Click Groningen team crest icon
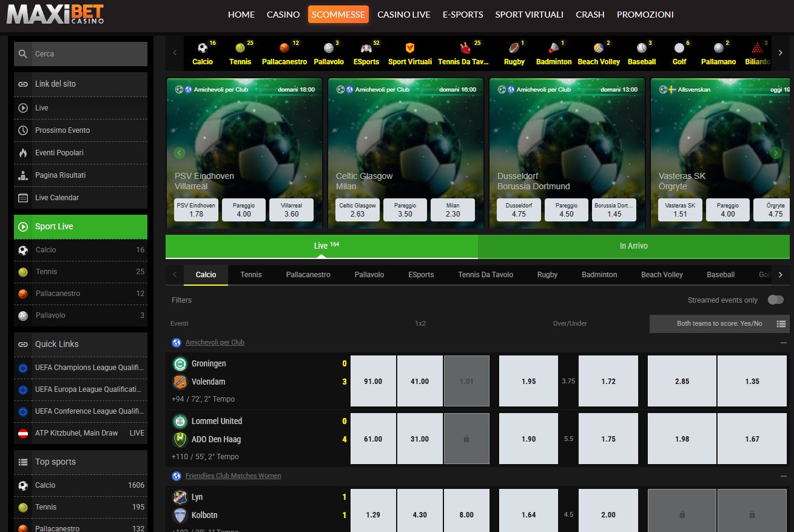The width and height of the screenshot is (794, 532). pos(180,363)
